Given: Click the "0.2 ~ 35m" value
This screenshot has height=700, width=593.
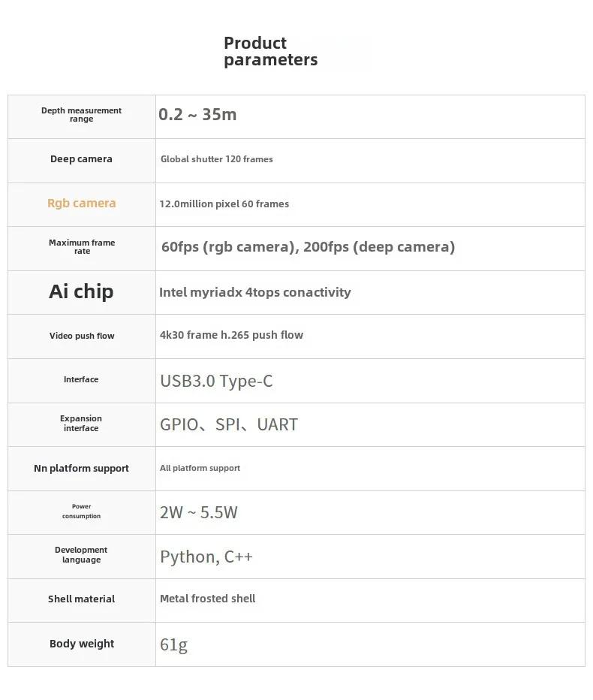Looking at the screenshot, I should tap(197, 114).
